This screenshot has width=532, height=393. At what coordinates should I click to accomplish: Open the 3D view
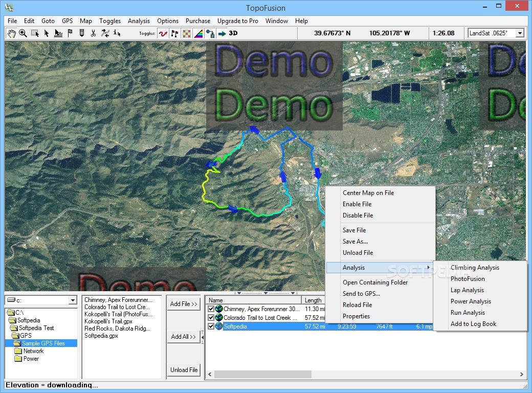tap(233, 33)
